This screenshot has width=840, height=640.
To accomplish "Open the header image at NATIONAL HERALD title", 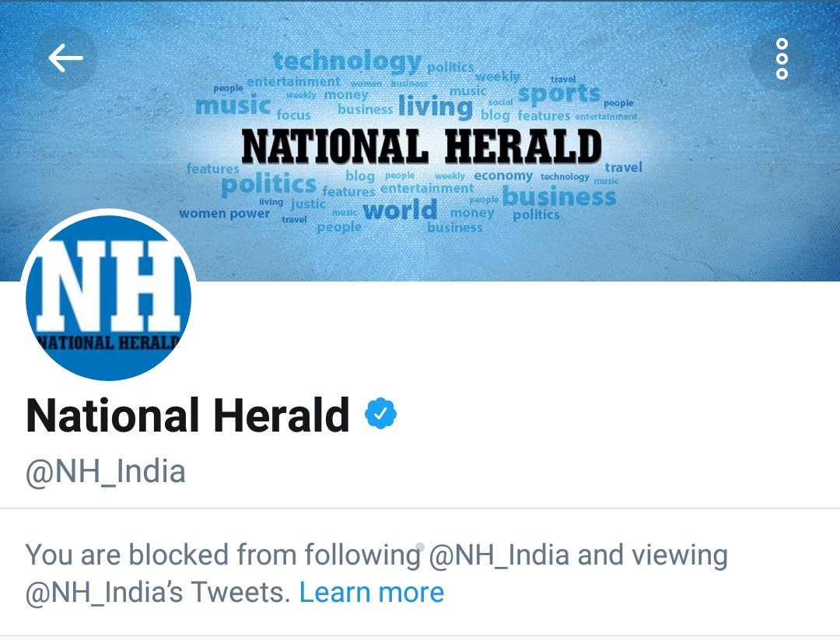I will coord(421,147).
